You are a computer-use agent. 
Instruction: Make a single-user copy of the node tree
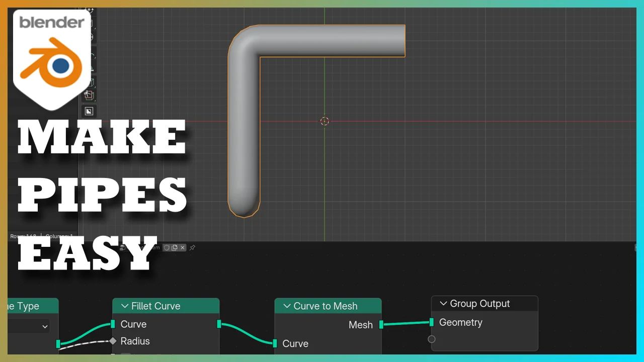click(175, 247)
